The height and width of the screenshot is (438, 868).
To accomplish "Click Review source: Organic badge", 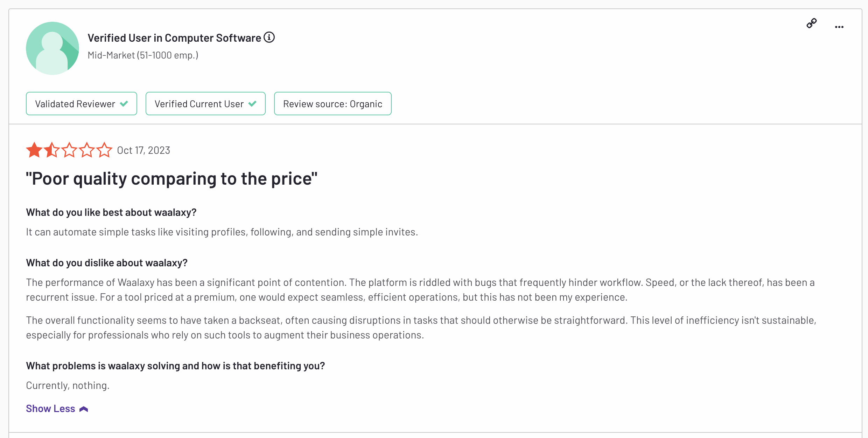I will pyautogui.click(x=332, y=104).
